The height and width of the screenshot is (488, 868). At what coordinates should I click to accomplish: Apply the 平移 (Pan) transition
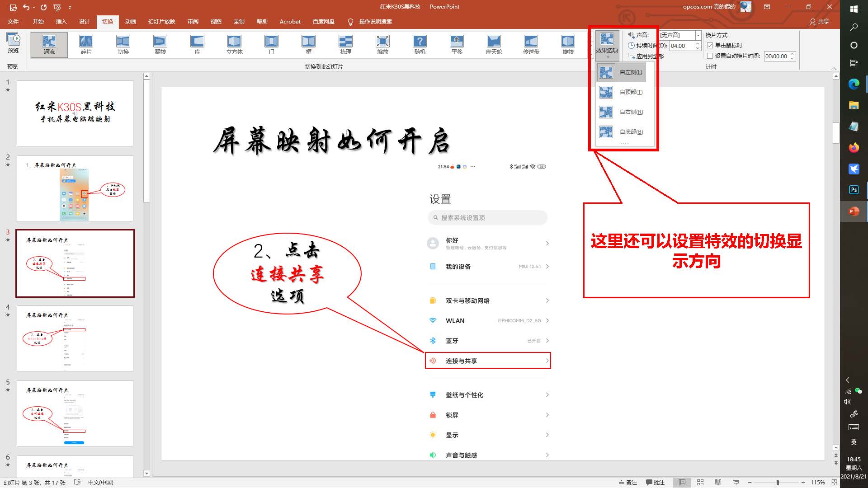457,45
